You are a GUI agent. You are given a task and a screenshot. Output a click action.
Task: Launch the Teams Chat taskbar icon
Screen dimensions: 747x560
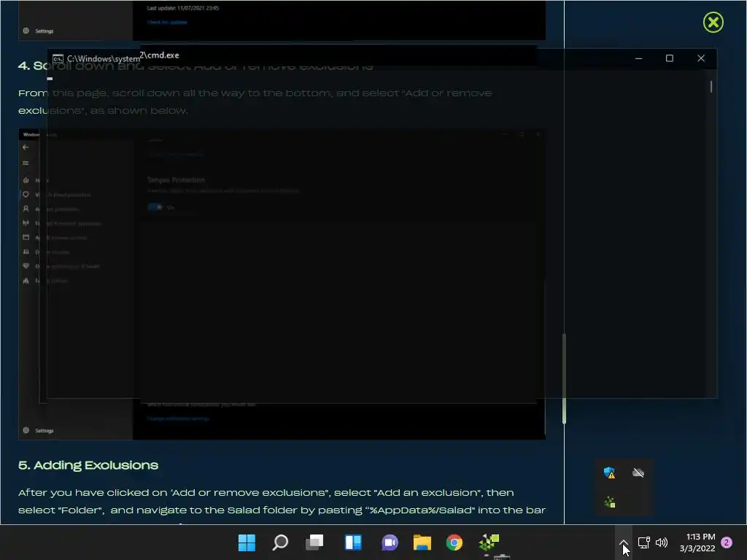pos(390,542)
